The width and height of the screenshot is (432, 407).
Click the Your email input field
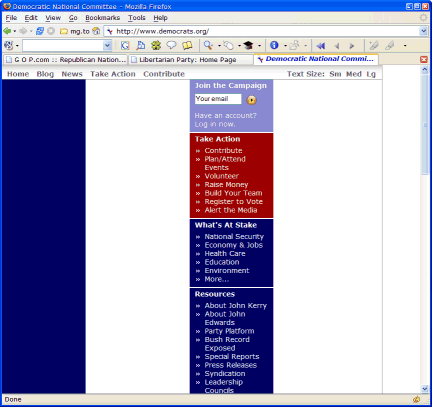(218, 99)
